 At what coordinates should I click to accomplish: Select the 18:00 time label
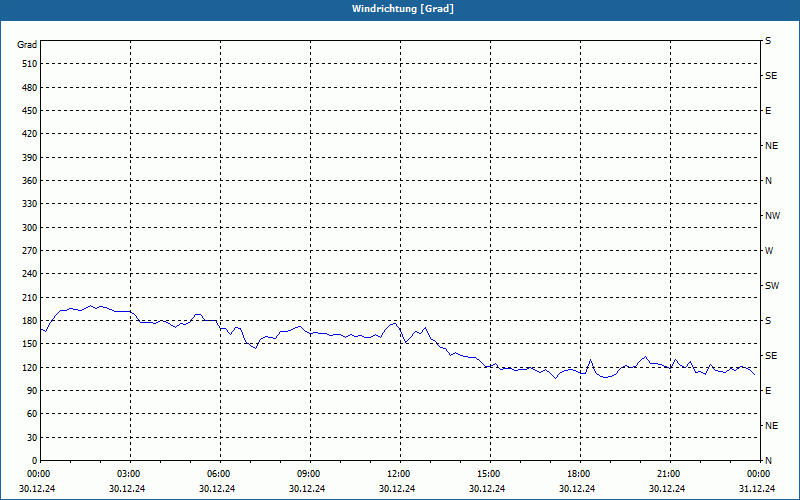tap(580, 474)
